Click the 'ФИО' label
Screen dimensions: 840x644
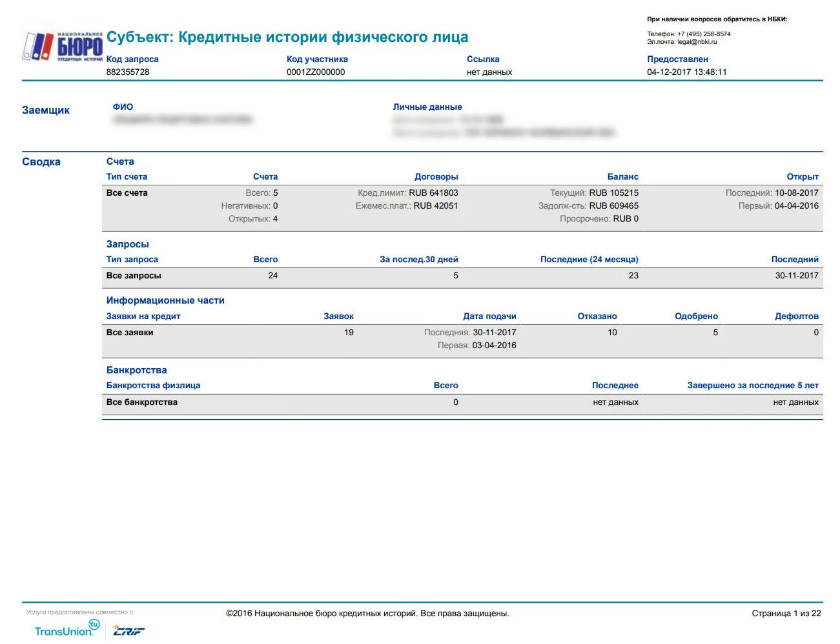[x=123, y=107]
